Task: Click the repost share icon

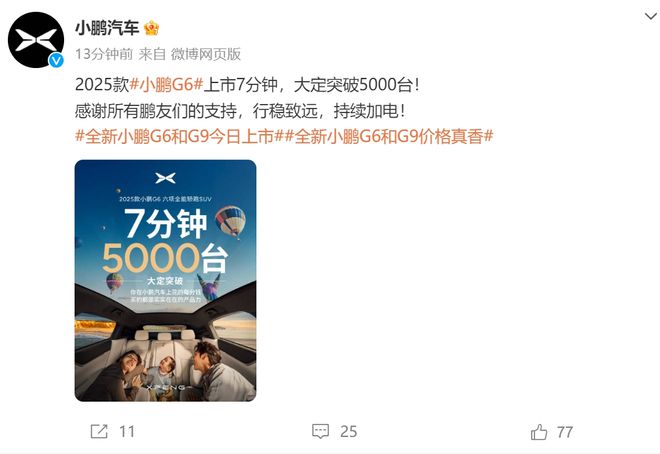Action: (99, 431)
